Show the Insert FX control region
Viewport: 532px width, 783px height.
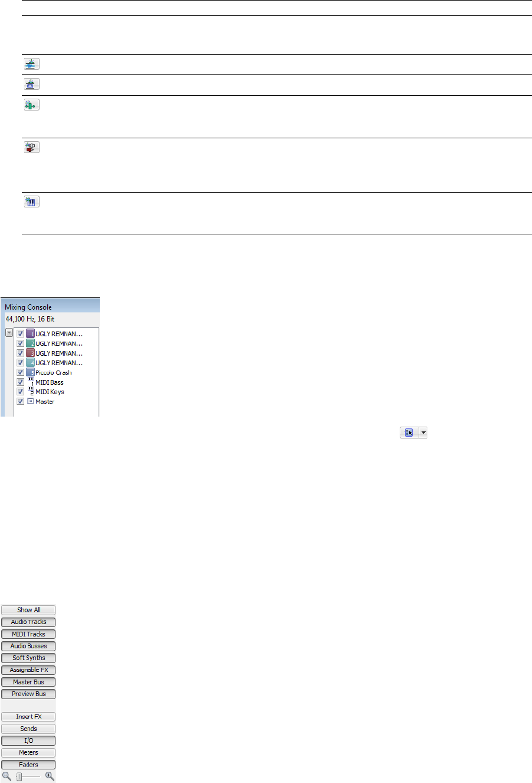tap(28, 717)
